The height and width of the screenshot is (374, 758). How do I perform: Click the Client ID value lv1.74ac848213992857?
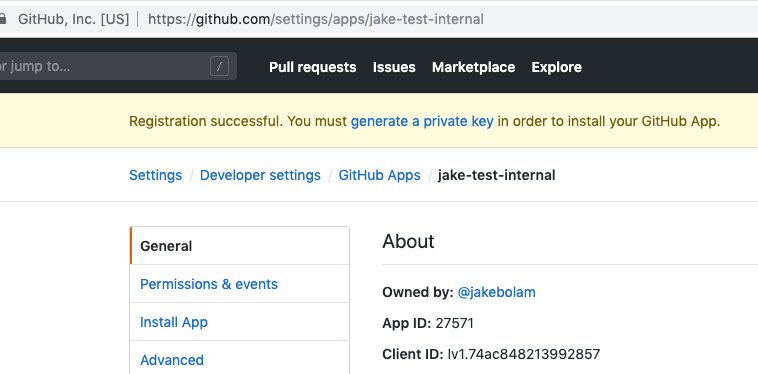(524, 354)
